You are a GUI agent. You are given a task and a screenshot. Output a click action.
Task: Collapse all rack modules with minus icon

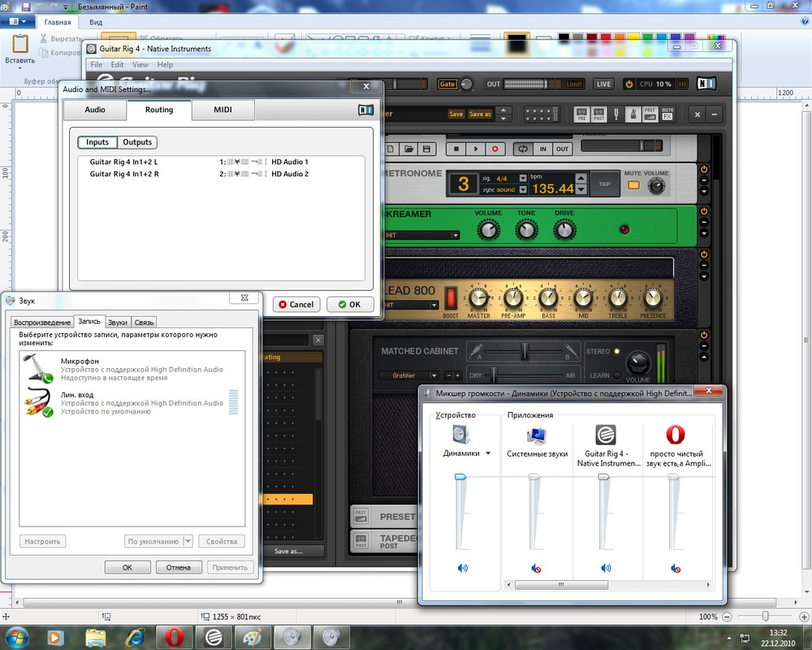tap(715, 115)
